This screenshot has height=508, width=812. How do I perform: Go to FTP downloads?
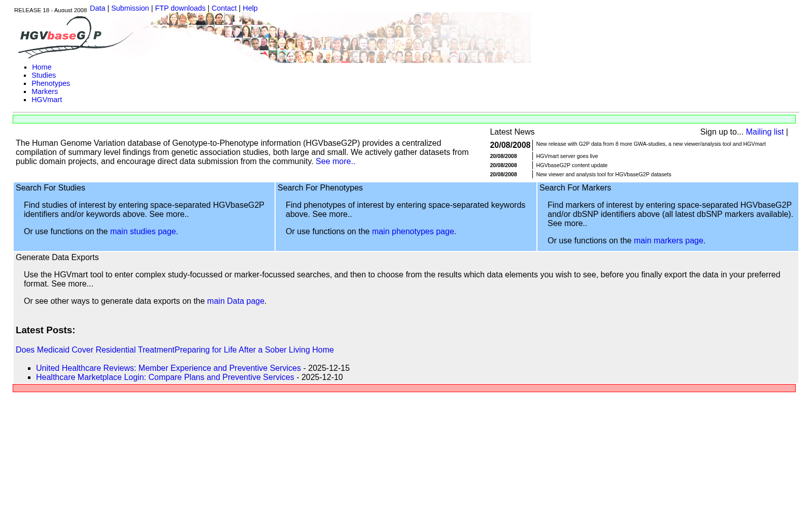tap(180, 8)
